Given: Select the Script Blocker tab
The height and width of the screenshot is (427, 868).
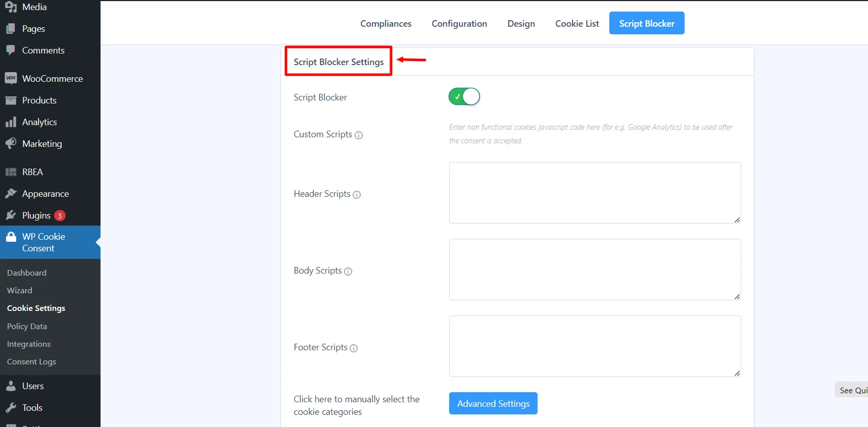Looking at the screenshot, I should point(647,23).
